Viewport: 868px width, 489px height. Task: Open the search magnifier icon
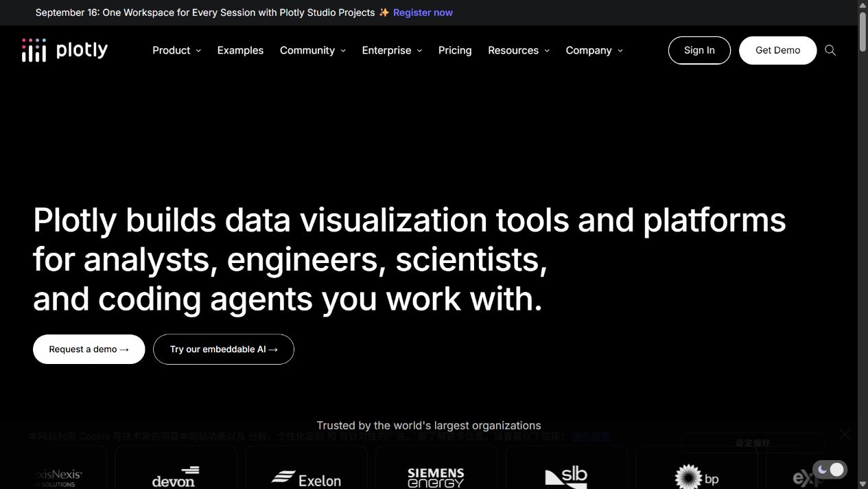coord(830,50)
